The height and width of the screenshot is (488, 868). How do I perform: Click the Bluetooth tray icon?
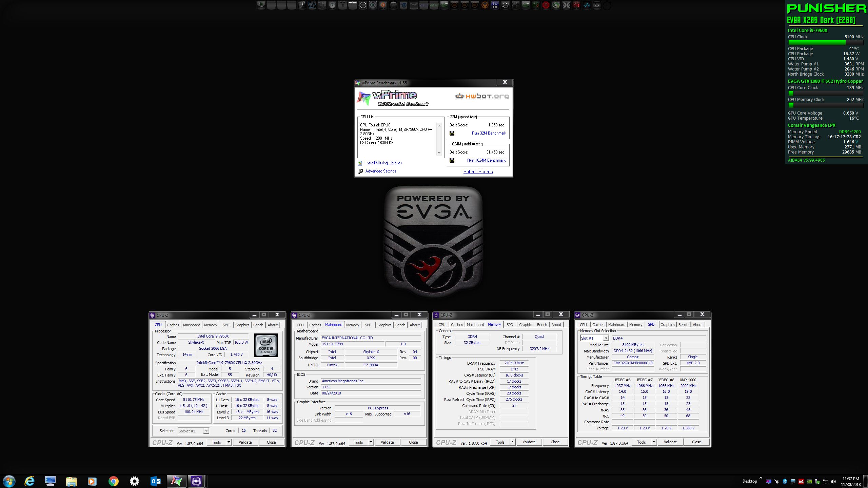pyautogui.click(x=785, y=482)
